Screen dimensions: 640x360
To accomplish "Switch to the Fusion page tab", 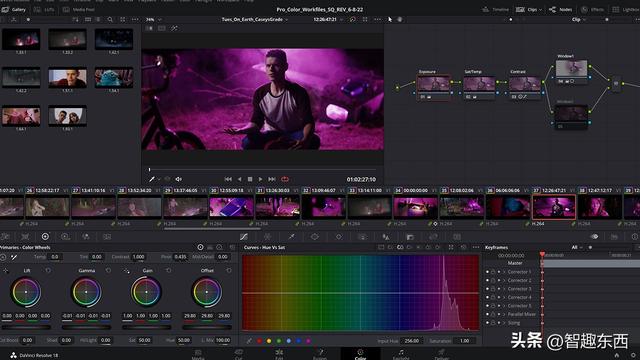I will pyautogui.click(x=320, y=354).
